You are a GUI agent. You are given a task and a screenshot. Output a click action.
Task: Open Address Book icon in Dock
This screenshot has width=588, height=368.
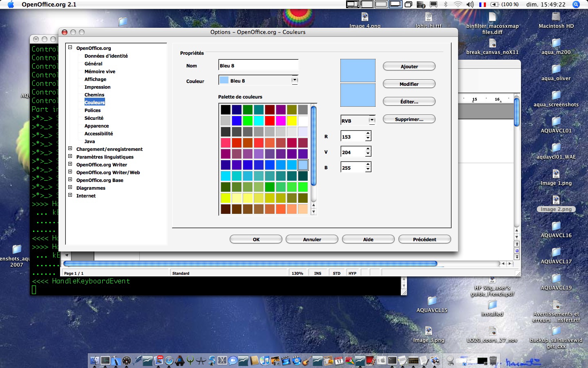click(254, 361)
